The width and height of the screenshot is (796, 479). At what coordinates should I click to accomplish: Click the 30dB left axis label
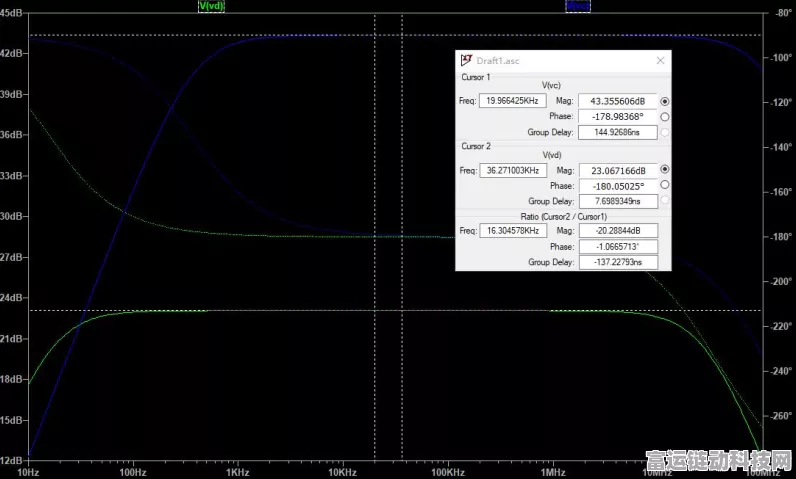[11, 216]
